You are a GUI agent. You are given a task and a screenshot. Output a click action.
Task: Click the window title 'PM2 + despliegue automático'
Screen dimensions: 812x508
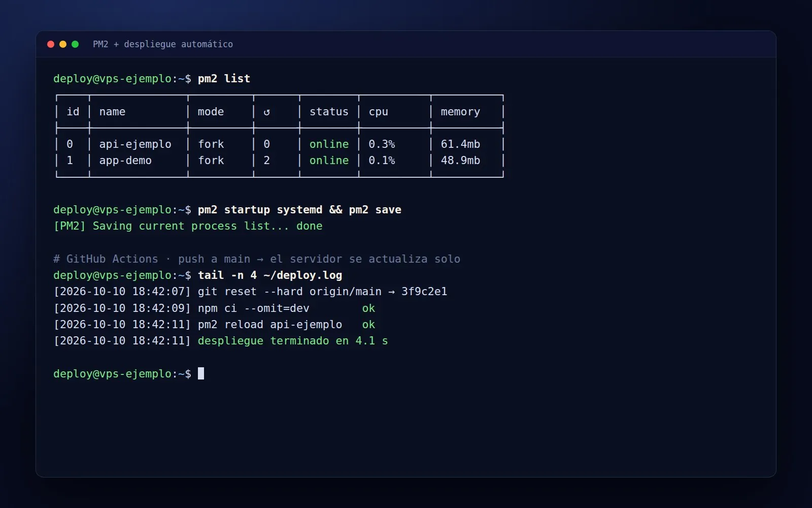[x=163, y=44]
